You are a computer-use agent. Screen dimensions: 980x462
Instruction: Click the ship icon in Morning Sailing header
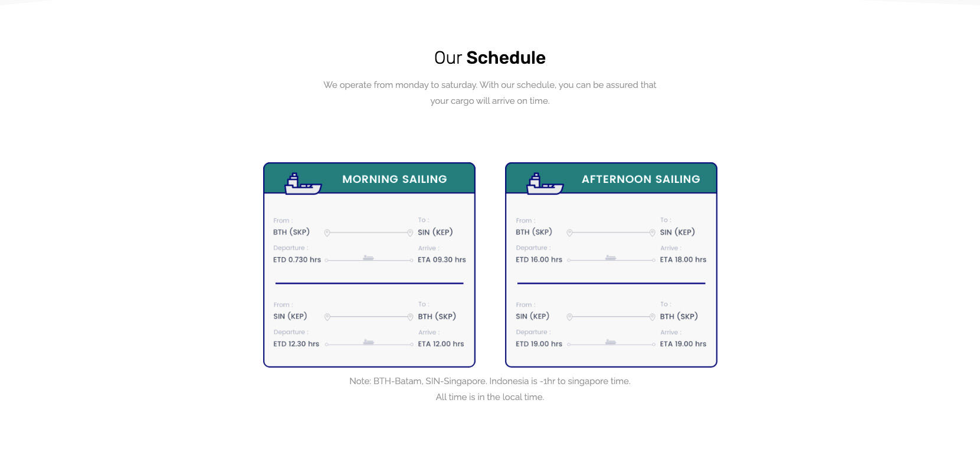303,184
